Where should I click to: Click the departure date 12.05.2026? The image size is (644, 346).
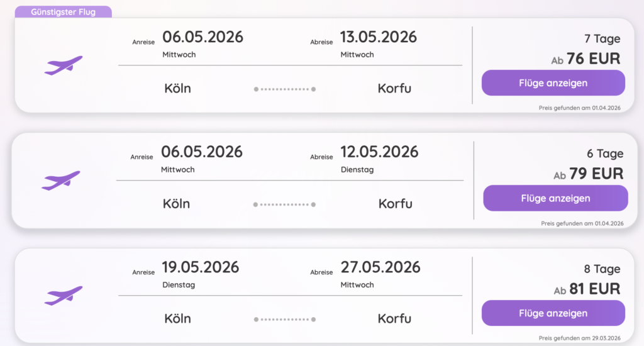coord(379,152)
